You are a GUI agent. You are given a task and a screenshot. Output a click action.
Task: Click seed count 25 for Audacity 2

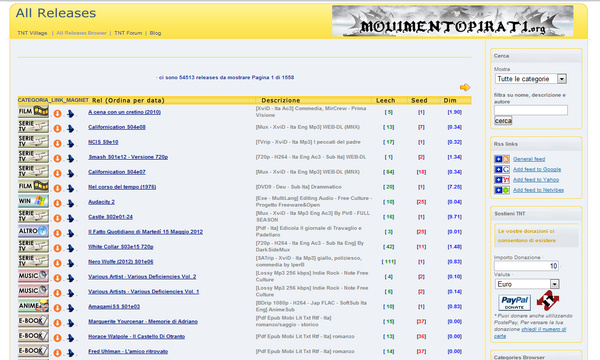[x=421, y=202]
